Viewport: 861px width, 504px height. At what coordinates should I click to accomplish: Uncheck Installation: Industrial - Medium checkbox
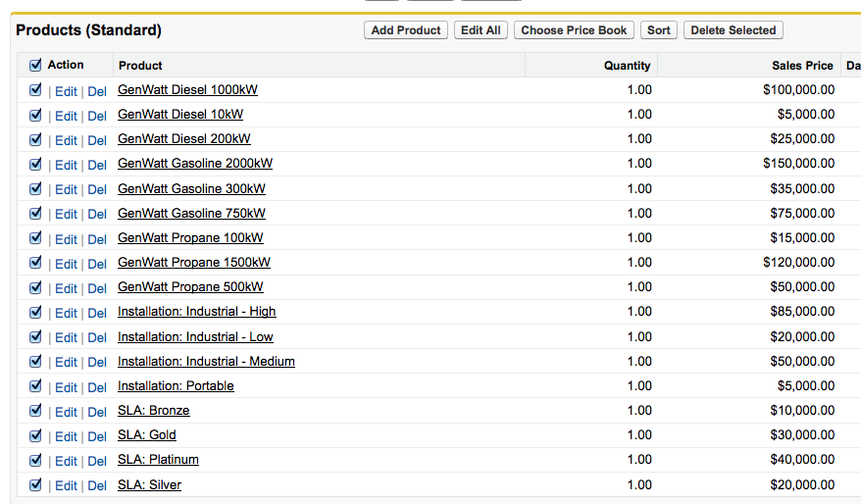tap(35, 361)
